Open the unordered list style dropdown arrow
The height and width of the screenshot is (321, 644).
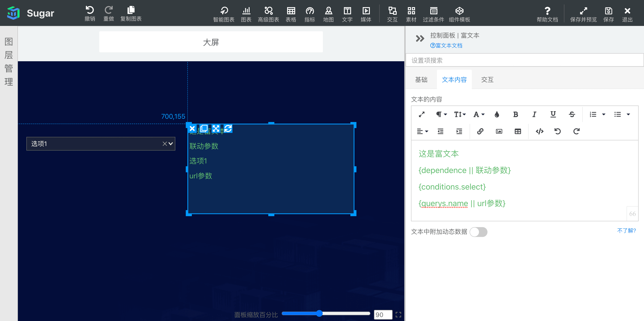click(628, 114)
